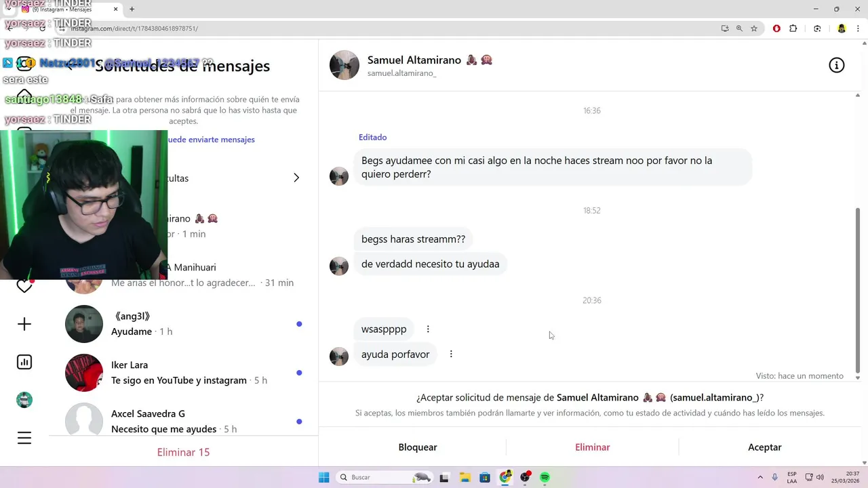
Task: Close the Instagram Mensajes browser tab
Action: [115, 9]
